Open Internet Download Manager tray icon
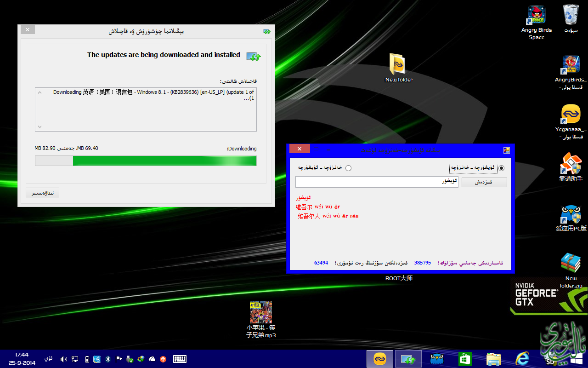The width and height of the screenshot is (588, 368). point(141,359)
